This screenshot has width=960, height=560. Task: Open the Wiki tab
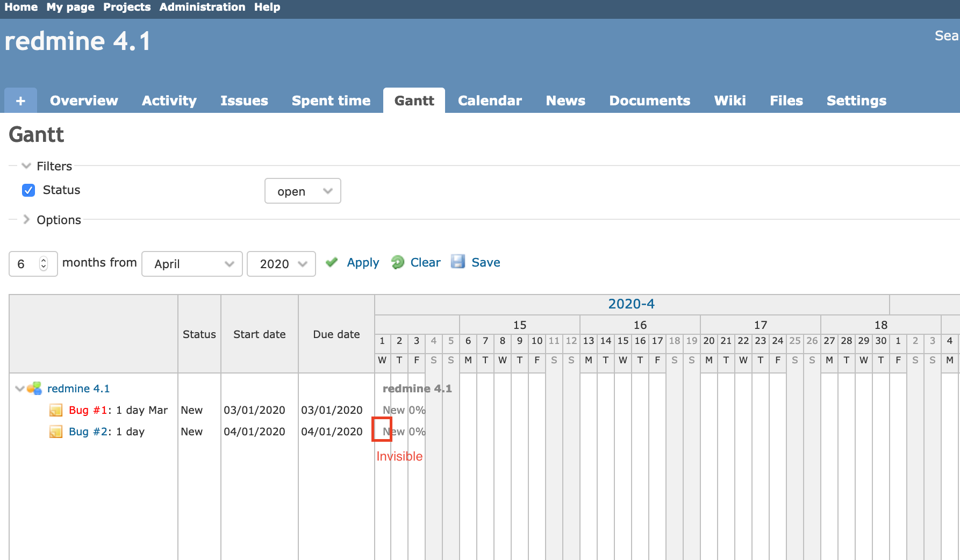(730, 100)
